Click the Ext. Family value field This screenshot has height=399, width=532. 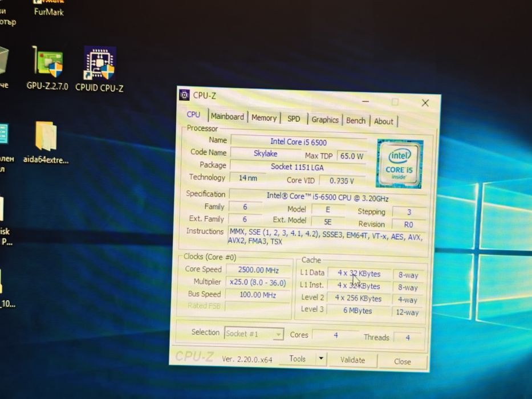click(x=245, y=219)
